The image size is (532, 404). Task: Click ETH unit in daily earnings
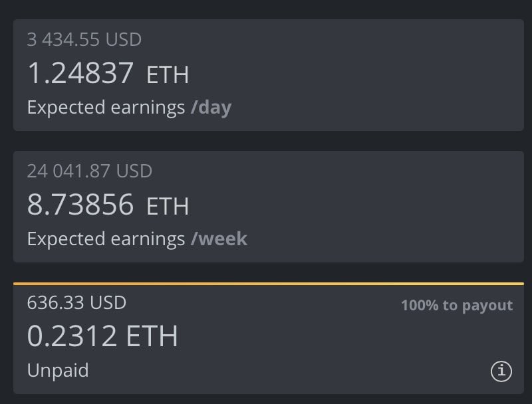[168, 75]
